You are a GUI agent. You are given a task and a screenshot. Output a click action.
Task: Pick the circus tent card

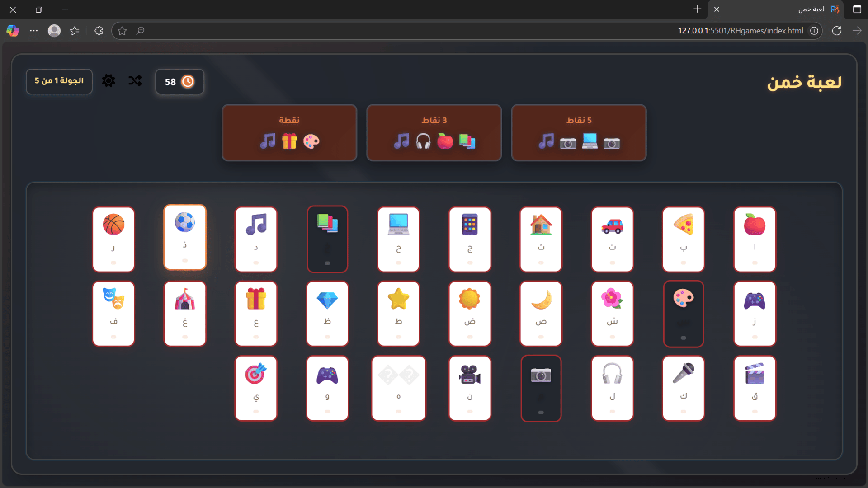pyautogui.click(x=185, y=314)
